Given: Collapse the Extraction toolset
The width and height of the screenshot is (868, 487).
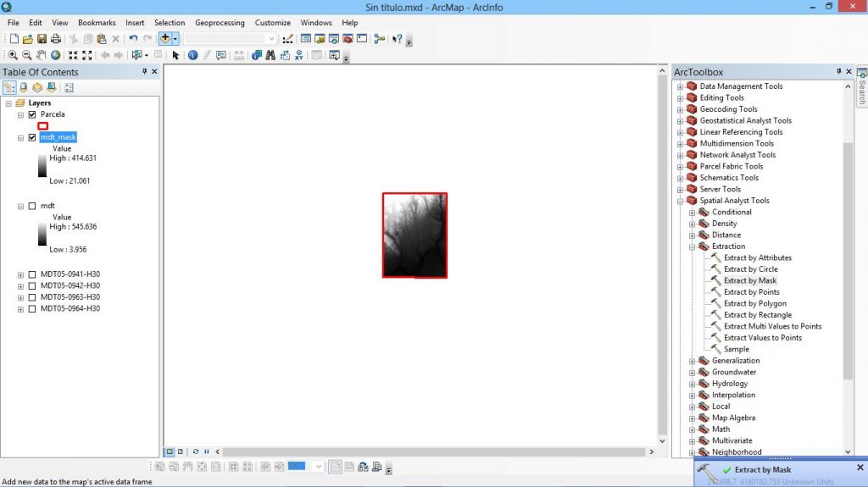Looking at the screenshot, I should (692, 246).
